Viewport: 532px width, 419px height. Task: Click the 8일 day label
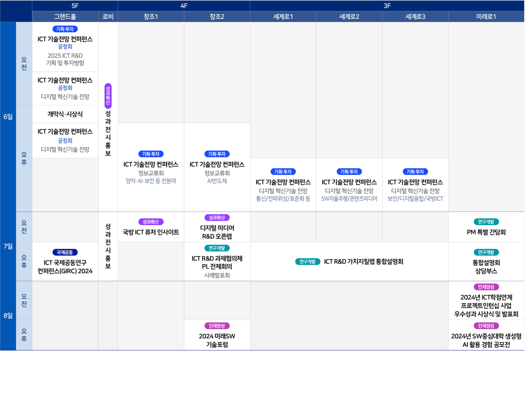tap(8, 315)
